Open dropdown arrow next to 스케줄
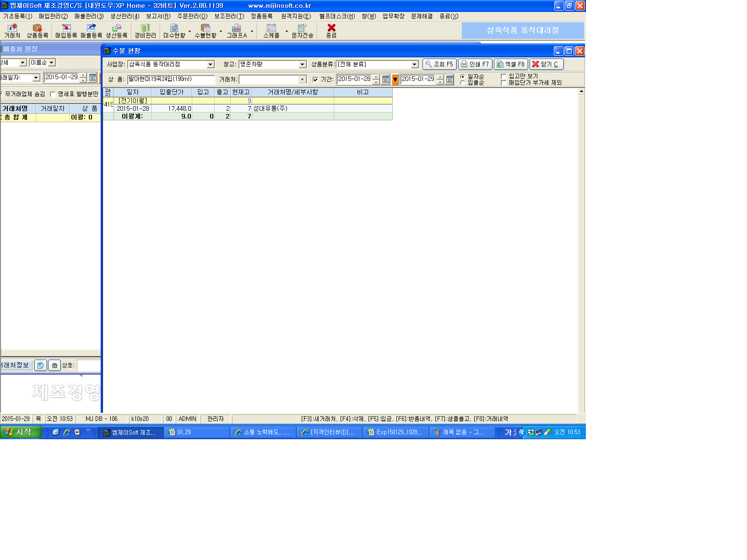Screen dimensions: 747x560 287,31
